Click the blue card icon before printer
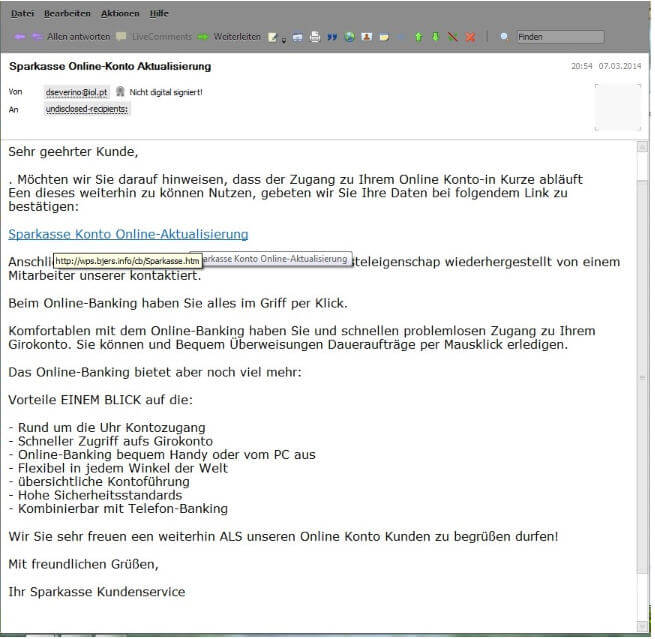The height and width of the screenshot is (639, 655). (x=297, y=37)
